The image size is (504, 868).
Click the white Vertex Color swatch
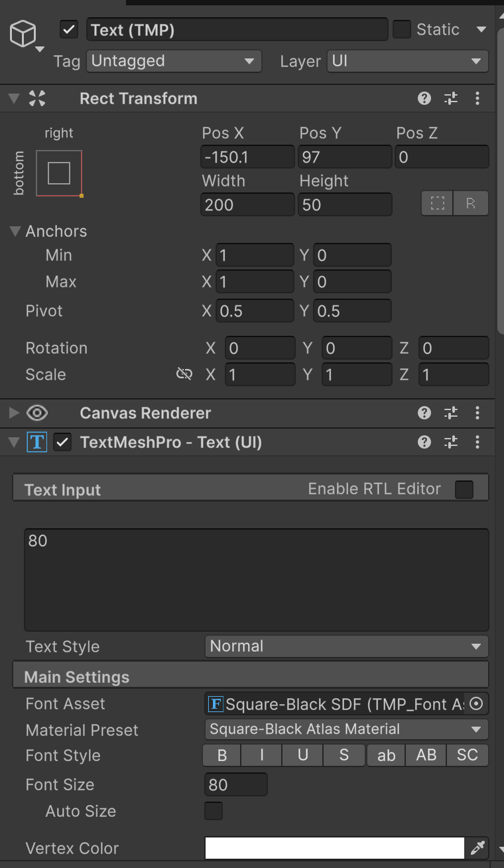(x=335, y=848)
